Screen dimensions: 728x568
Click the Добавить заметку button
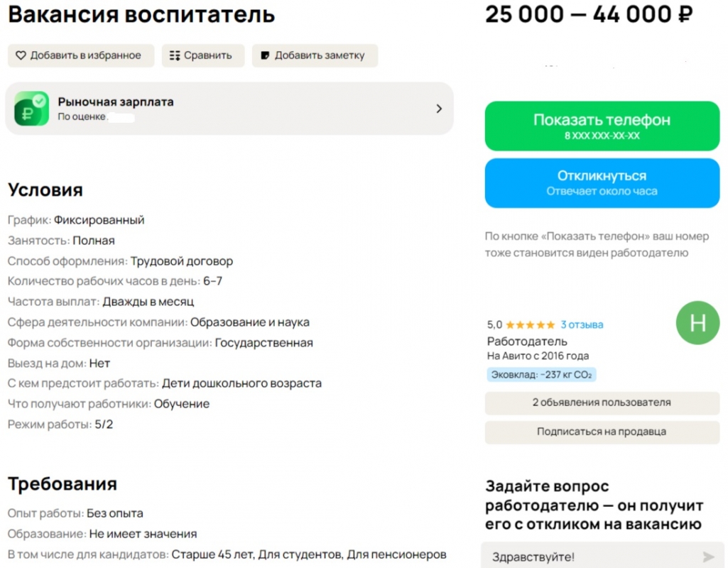click(315, 55)
